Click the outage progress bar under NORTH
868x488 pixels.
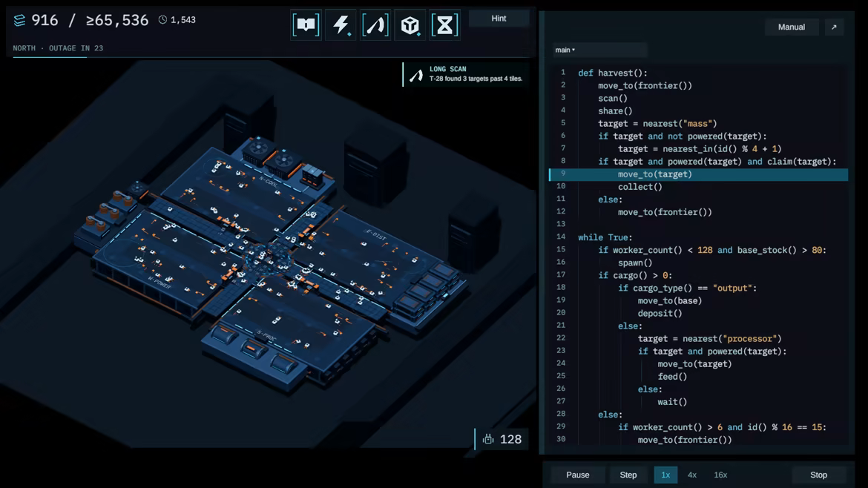tap(272, 57)
